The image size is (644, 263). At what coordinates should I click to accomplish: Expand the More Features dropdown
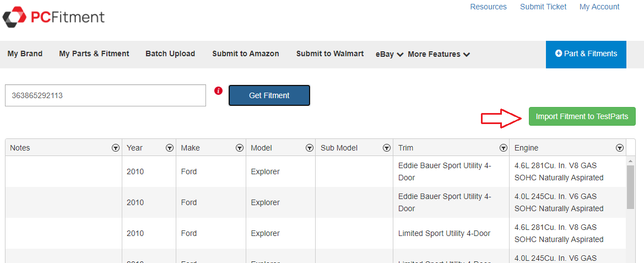coord(439,54)
